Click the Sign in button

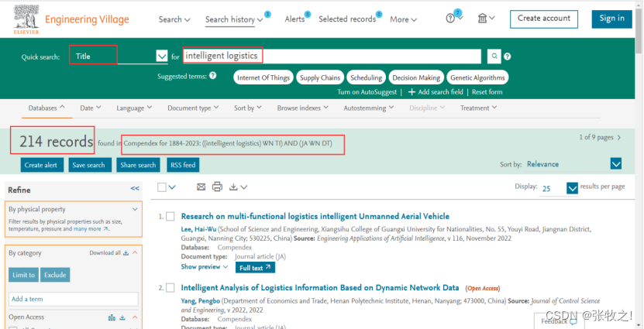[612, 19]
